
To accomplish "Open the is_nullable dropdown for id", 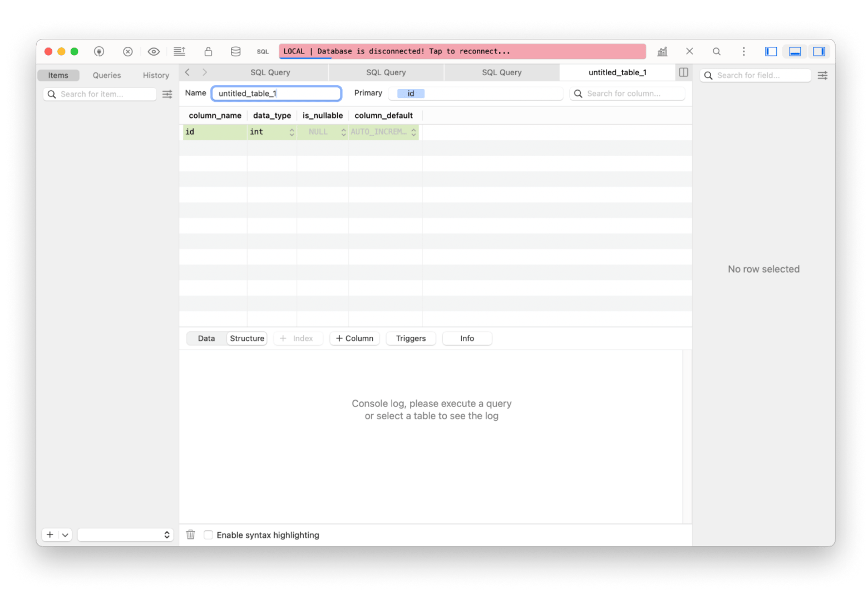I will click(343, 132).
